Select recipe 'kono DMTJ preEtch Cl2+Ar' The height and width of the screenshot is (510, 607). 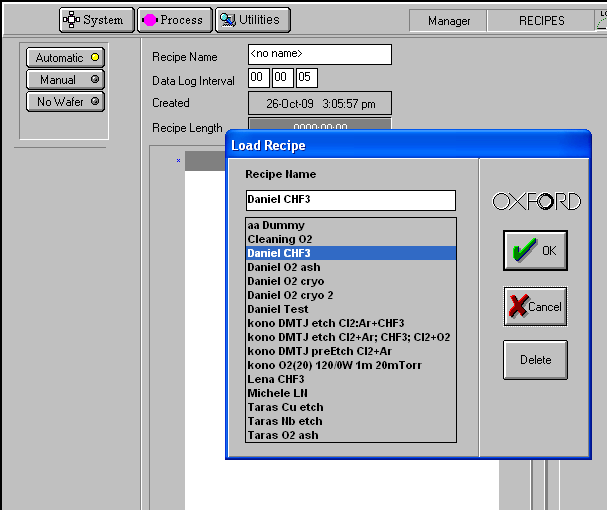pyautogui.click(x=351, y=351)
